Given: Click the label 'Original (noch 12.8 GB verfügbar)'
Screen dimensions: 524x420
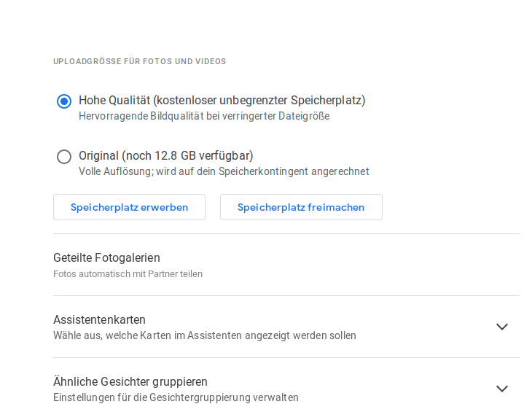Looking at the screenshot, I should click(166, 156).
